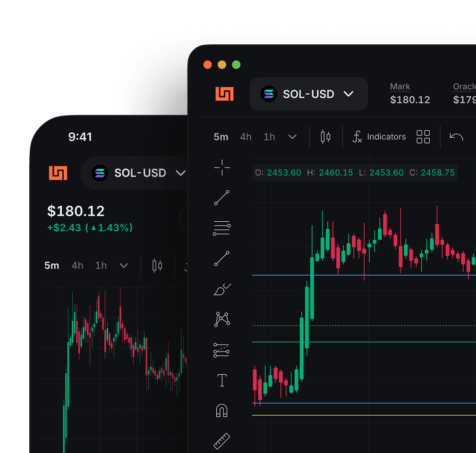
Task: Select the XABCD pattern tool
Action: pyautogui.click(x=221, y=319)
